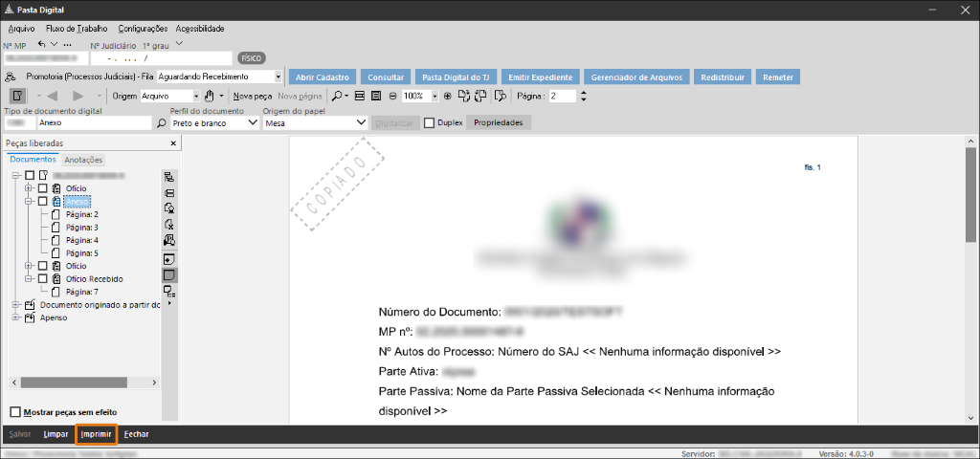
Task: Click the Imprimir button
Action: pos(96,434)
